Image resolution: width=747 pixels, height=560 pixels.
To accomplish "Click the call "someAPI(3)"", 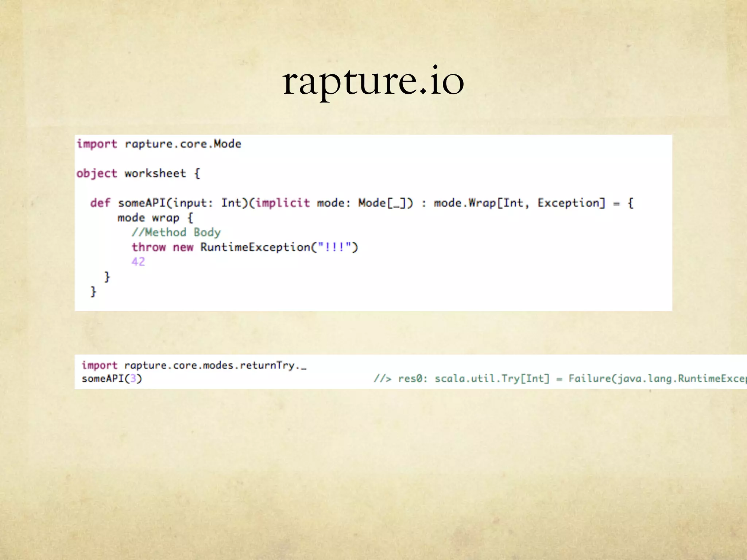I will pyautogui.click(x=112, y=378).
